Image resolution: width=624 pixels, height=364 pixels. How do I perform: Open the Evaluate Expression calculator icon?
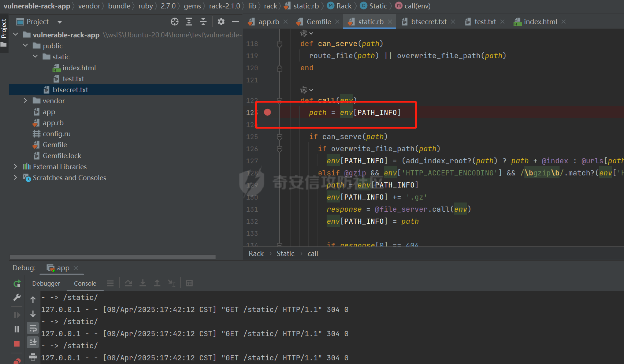[189, 283]
